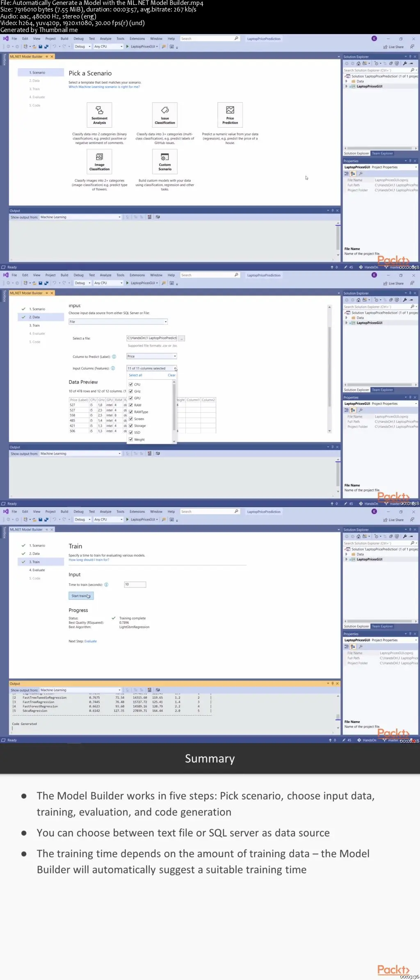The image size is (420, 980).
Task: Open the Any CPU platform dropdown in the Pick a Scenario frame
Action: coord(108,46)
